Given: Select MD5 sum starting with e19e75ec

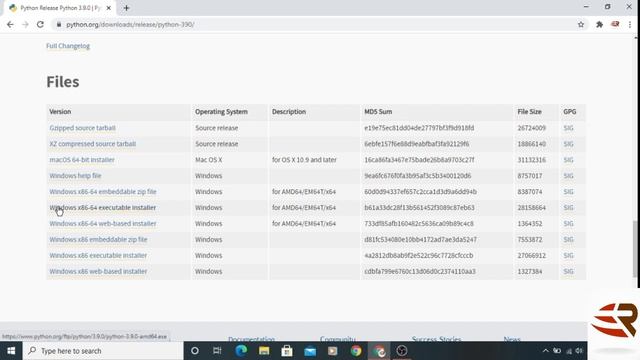Looking at the screenshot, I should (419, 128).
